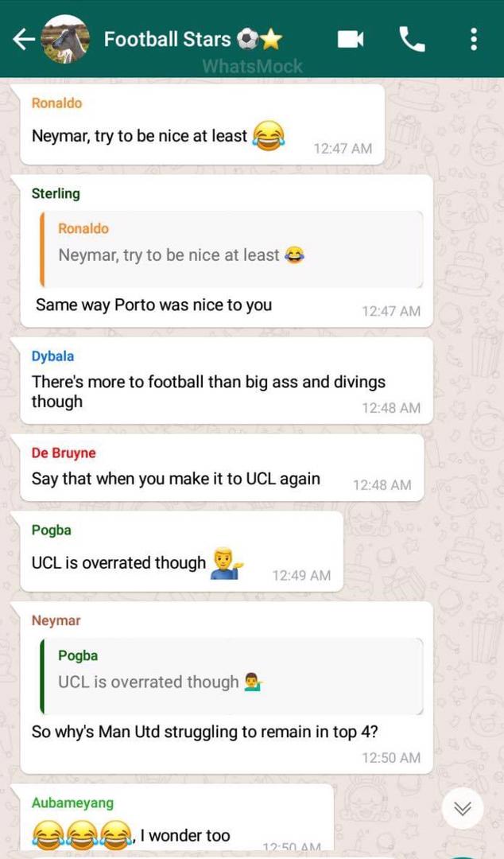
Task: Open the three-dot overflow menu
Action: 474,40
